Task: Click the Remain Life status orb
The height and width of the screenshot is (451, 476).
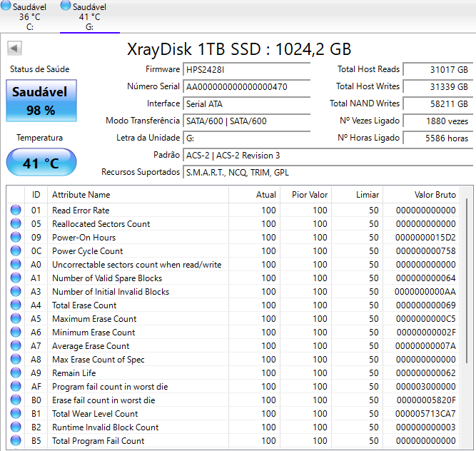Action: point(16,373)
